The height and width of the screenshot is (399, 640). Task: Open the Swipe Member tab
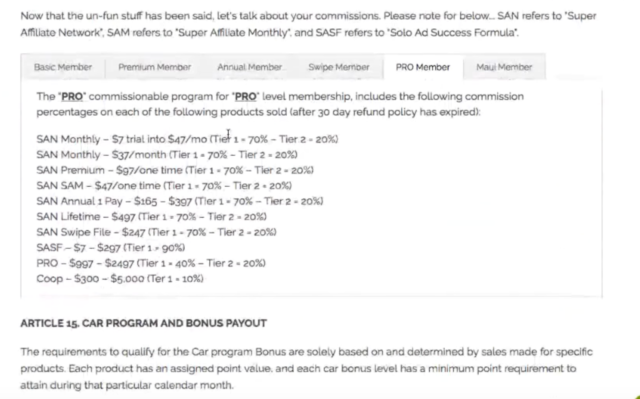[x=339, y=67]
